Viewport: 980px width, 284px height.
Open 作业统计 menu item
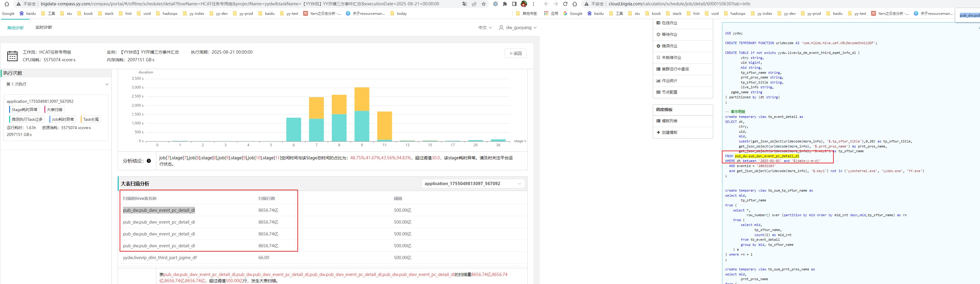tap(683, 81)
